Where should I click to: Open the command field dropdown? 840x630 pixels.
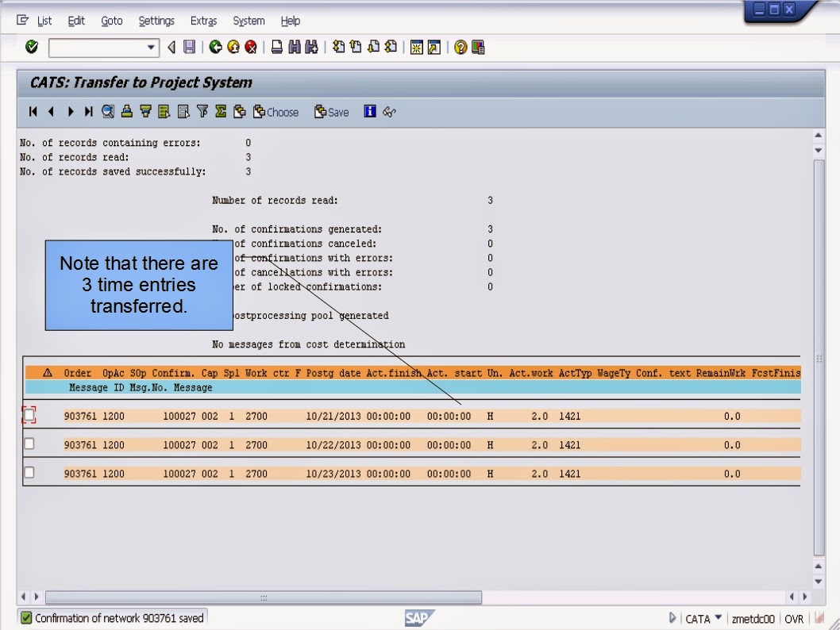[x=151, y=48]
